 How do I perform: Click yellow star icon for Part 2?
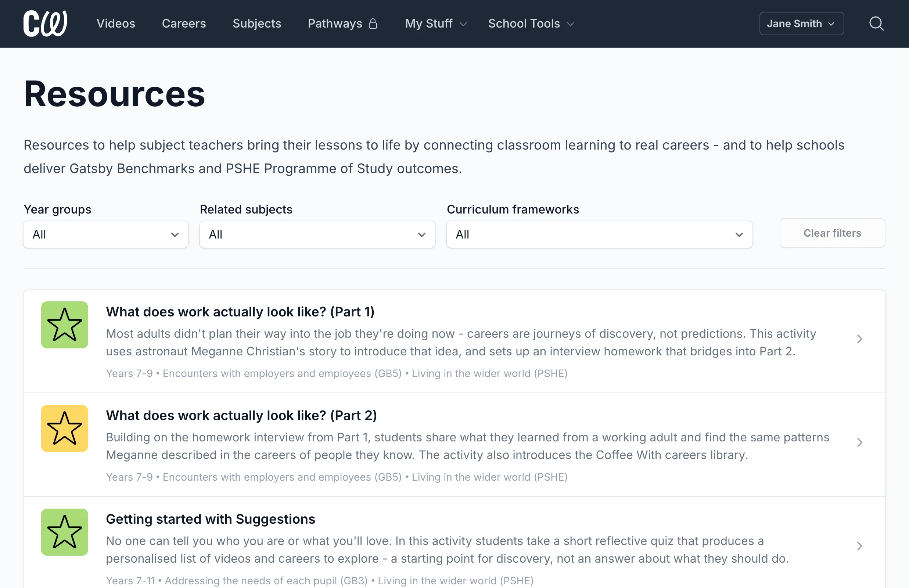pyautogui.click(x=65, y=429)
